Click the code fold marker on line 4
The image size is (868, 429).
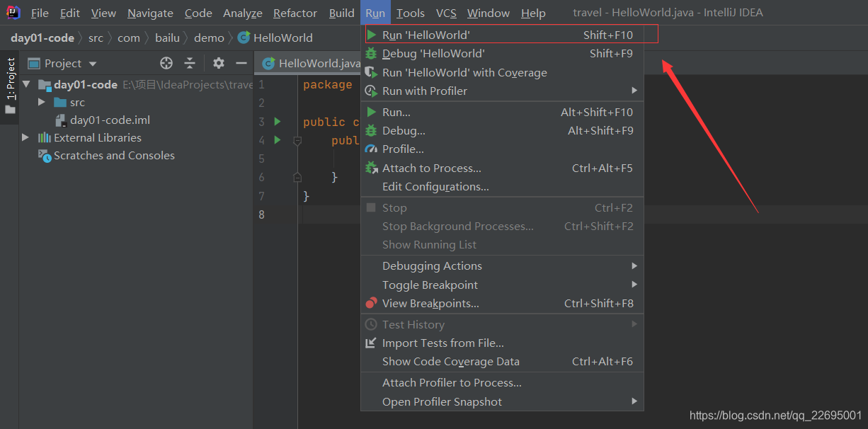(x=297, y=140)
